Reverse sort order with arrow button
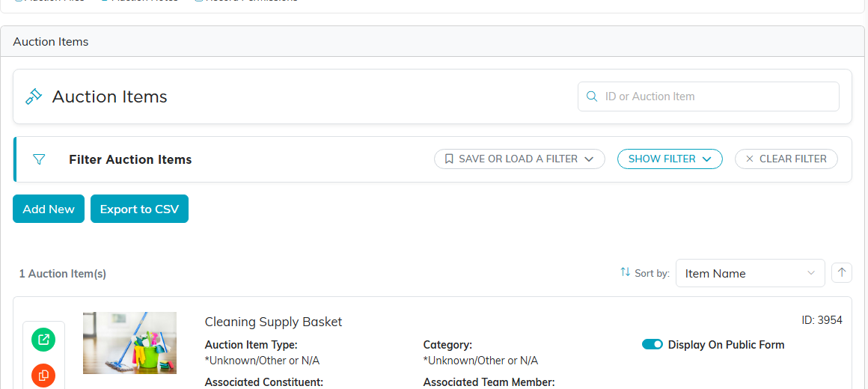 tap(841, 272)
